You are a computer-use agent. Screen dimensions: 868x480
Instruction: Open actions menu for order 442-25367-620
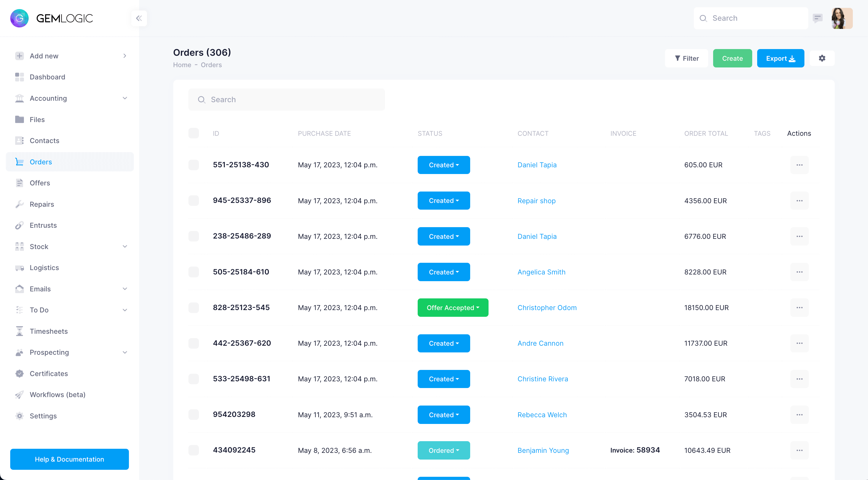(x=799, y=343)
